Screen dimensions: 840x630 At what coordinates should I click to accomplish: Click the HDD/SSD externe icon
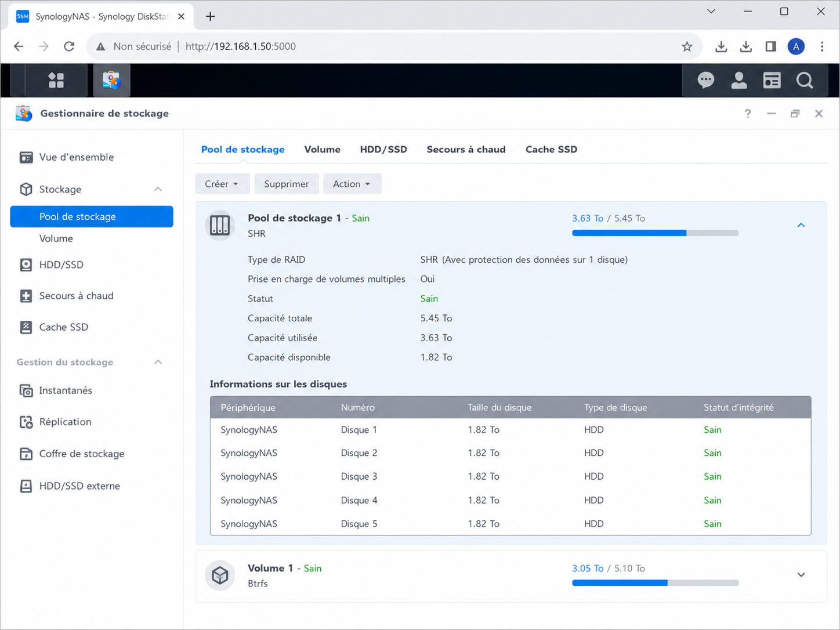[26, 486]
